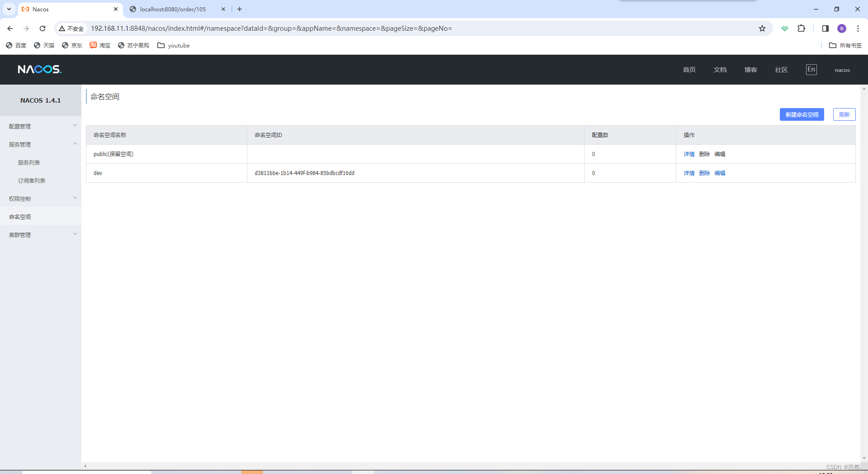Expand the 权限控制 sidebar menu
This screenshot has height=474, width=868.
[41, 199]
